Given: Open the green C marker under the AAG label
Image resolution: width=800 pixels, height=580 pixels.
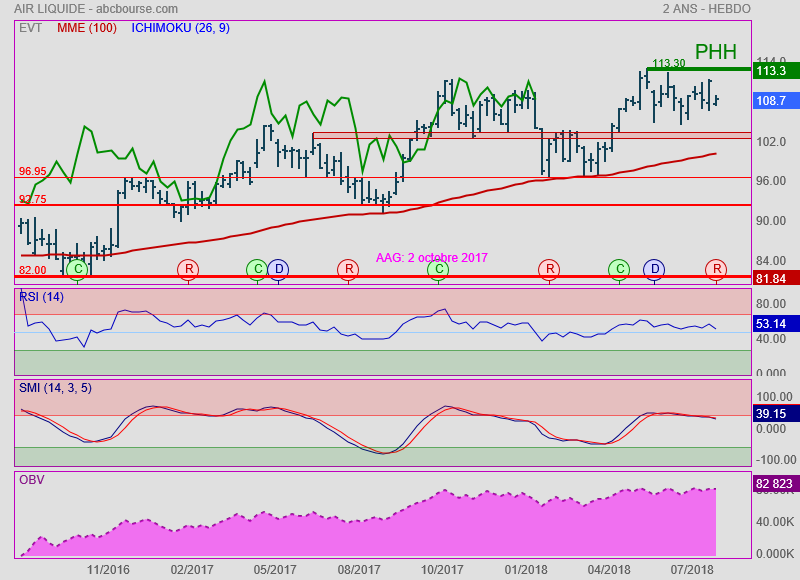Looking at the screenshot, I should (x=438, y=269).
